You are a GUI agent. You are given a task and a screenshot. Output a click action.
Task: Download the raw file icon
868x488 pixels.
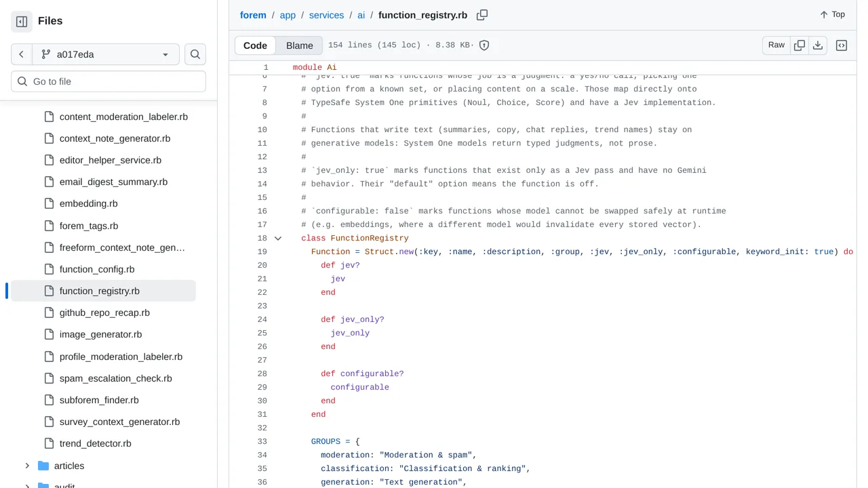[818, 45]
